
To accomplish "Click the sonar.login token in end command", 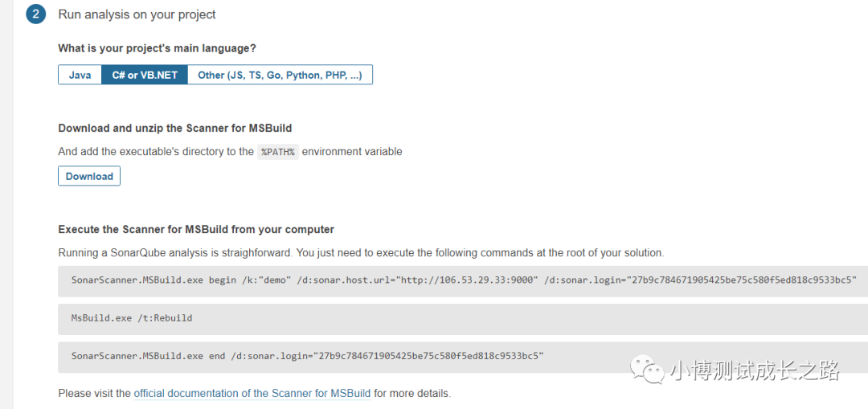I will click(x=429, y=356).
